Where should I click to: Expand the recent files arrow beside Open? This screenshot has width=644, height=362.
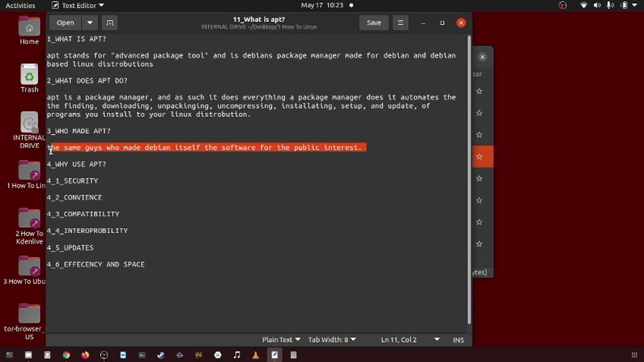[90, 23]
